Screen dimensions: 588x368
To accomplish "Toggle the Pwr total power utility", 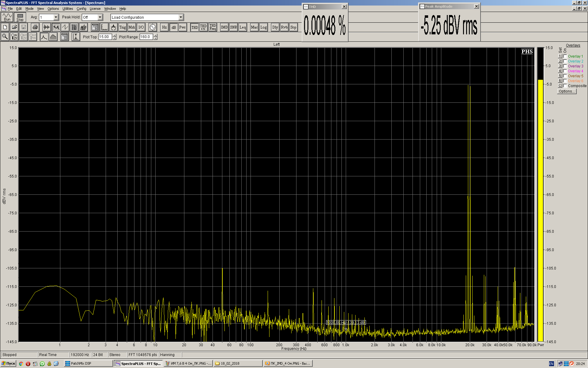I will (x=183, y=27).
